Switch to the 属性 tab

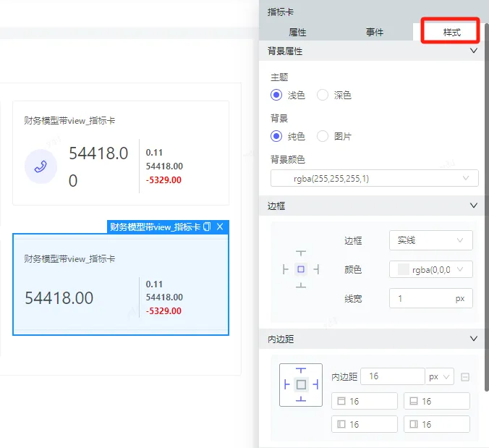coord(297,32)
